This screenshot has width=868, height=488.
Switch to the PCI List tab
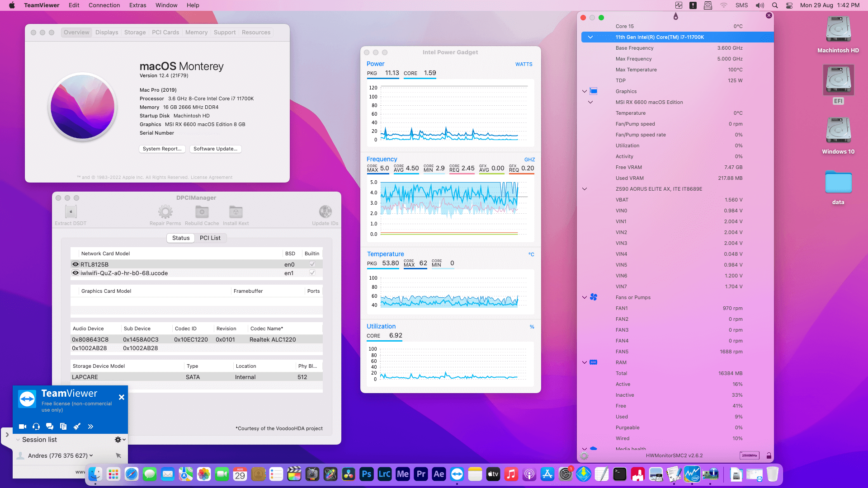pos(210,238)
